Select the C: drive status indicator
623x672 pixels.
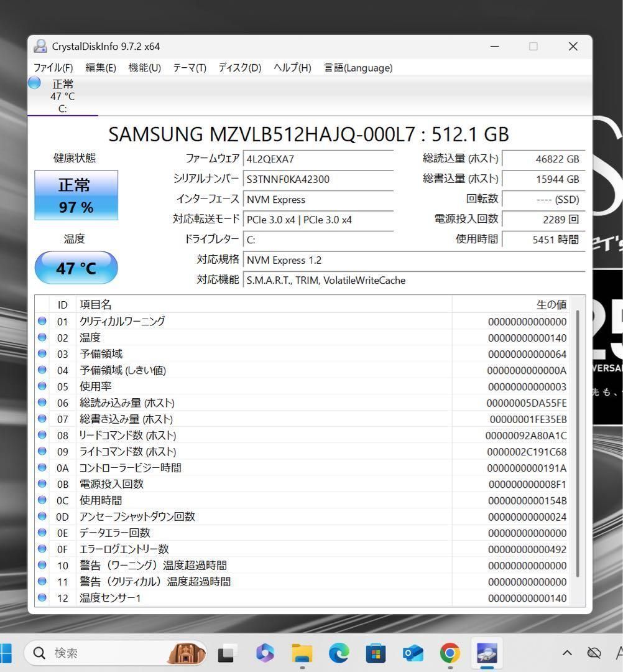tap(62, 95)
